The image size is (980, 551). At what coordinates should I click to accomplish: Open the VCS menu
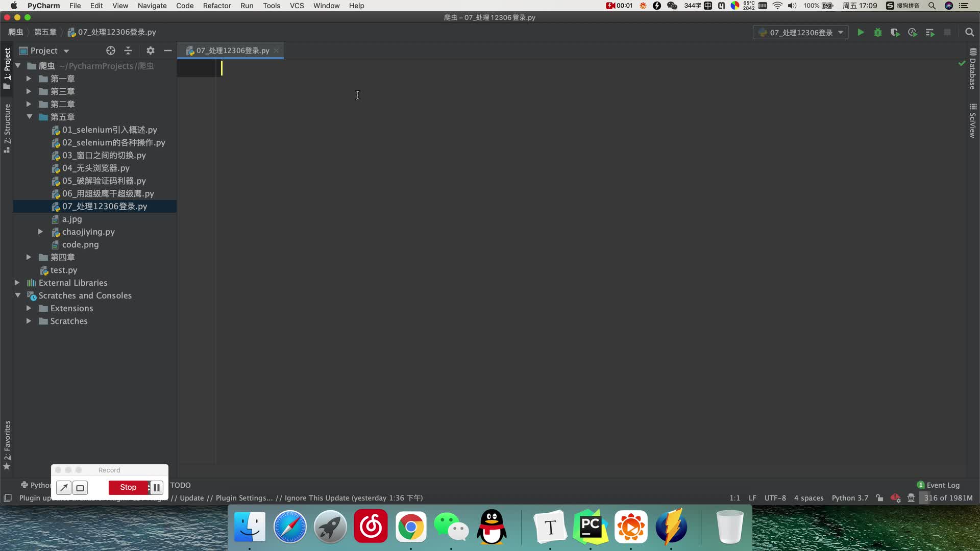click(297, 6)
